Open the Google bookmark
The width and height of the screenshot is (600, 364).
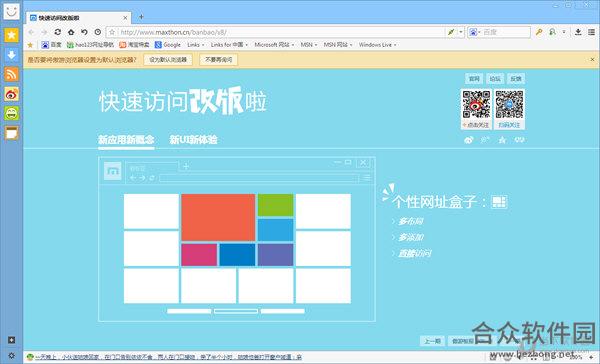click(168, 45)
